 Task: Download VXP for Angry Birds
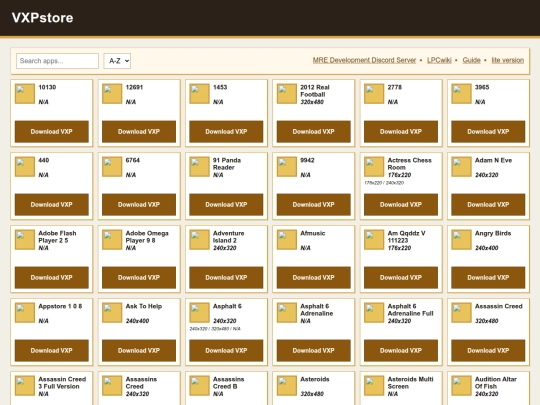point(488,278)
